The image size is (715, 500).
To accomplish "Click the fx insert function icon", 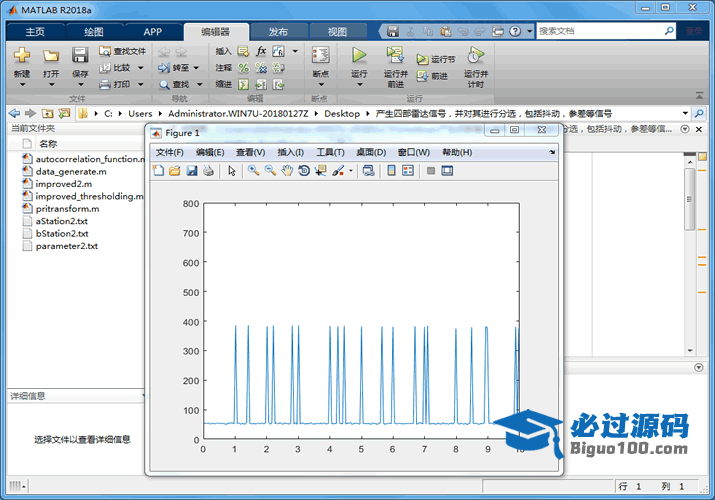I will (261, 51).
